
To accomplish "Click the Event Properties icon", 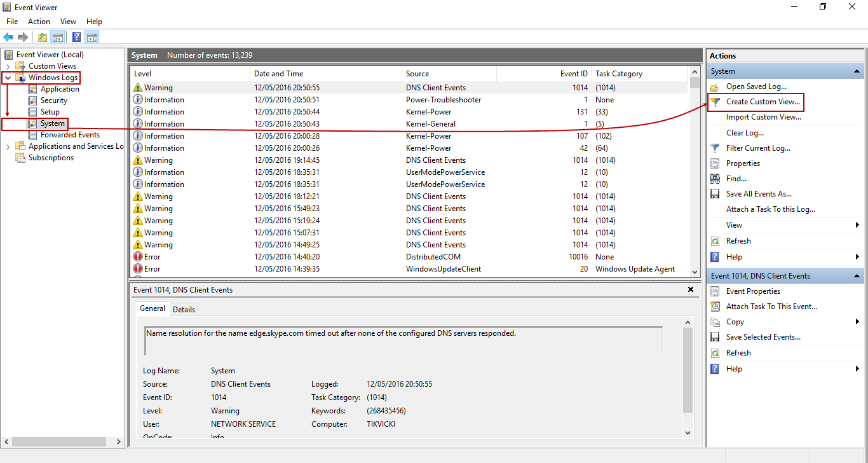I will 715,291.
